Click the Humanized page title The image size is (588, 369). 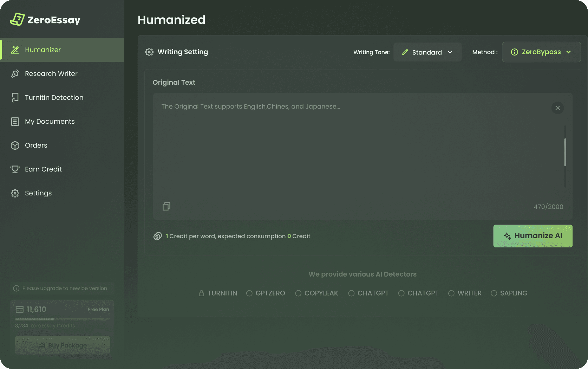(171, 20)
